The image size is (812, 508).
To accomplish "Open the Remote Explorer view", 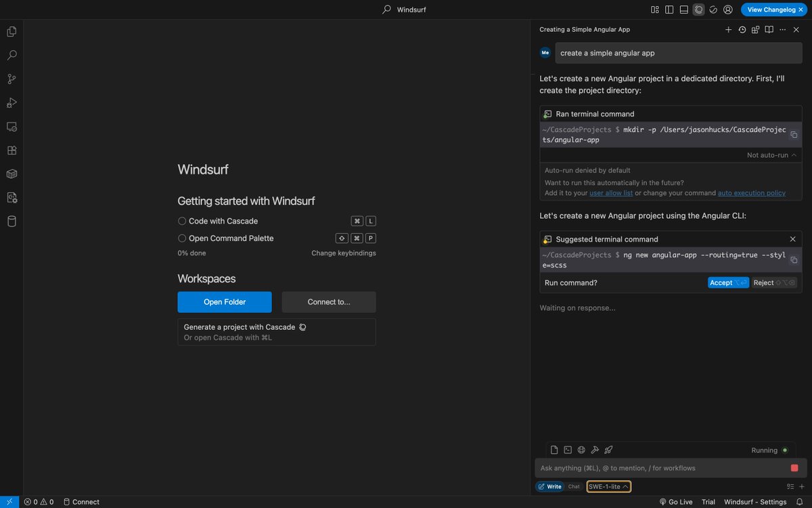I will pyautogui.click(x=12, y=127).
